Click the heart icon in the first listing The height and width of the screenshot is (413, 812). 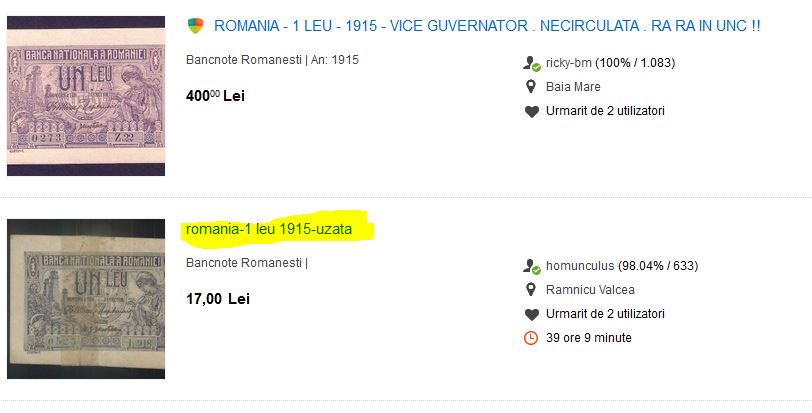click(x=532, y=111)
